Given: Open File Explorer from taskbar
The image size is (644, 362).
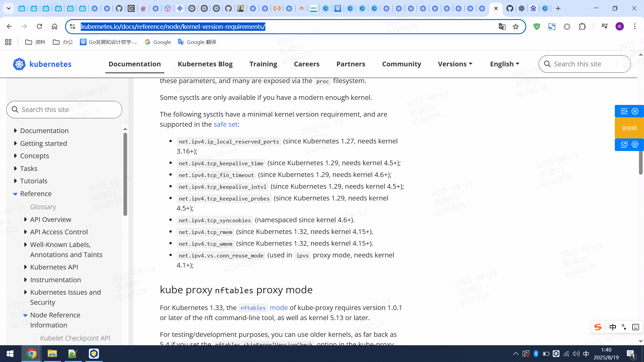Looking at the screenshot, I should [52, 354].
